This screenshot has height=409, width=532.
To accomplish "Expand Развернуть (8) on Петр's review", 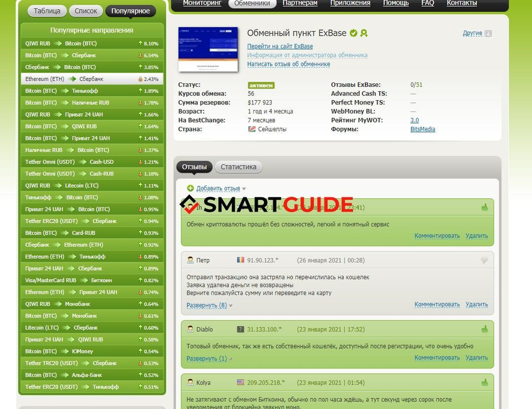I will pyautogui.click(x=206, y=305).
